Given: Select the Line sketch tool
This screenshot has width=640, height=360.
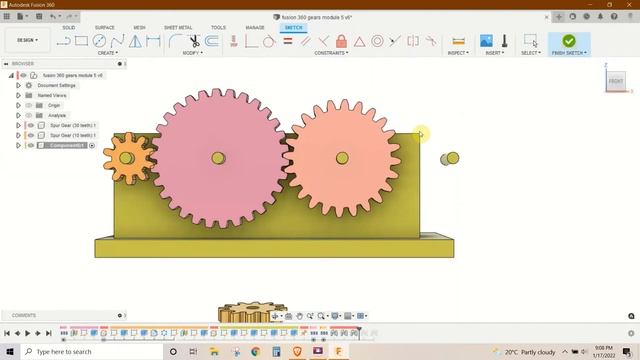Looking at the screenshot, I should click(x=64, y=41).
